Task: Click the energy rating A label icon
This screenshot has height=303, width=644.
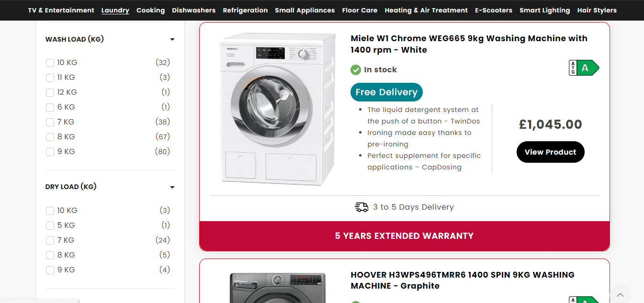Action: (x=584, y=68)
